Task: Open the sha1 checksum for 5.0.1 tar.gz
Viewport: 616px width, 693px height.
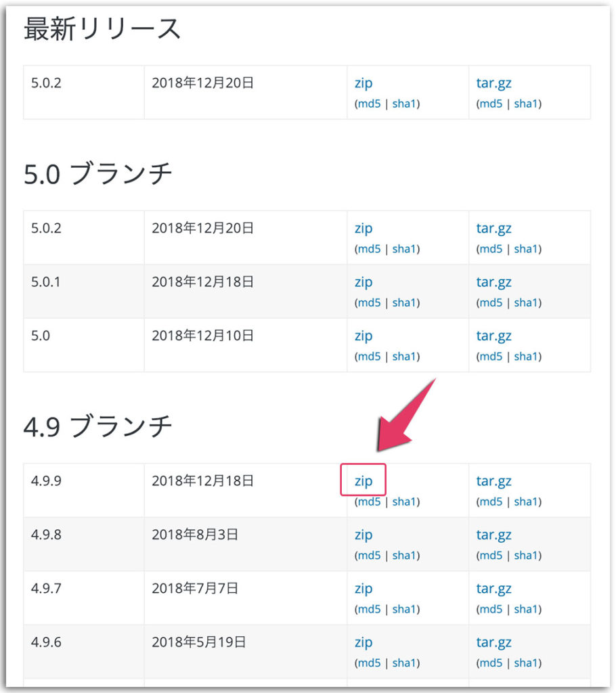Action: pos(527,303)
